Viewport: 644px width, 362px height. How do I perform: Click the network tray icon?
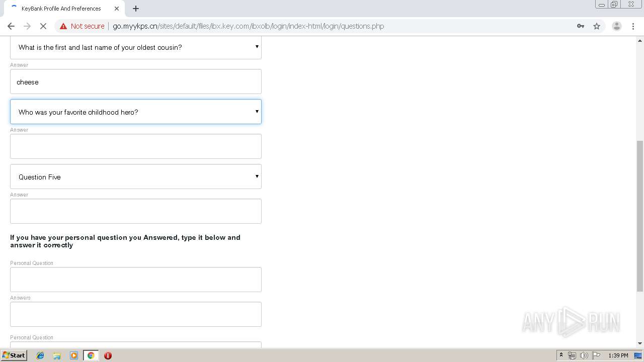[x=572, y=355]
